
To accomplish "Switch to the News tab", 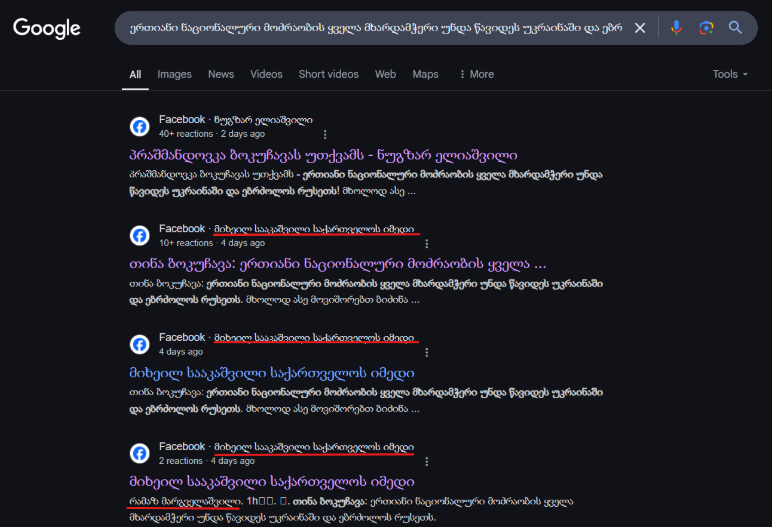I will click(x=221, y=74).
